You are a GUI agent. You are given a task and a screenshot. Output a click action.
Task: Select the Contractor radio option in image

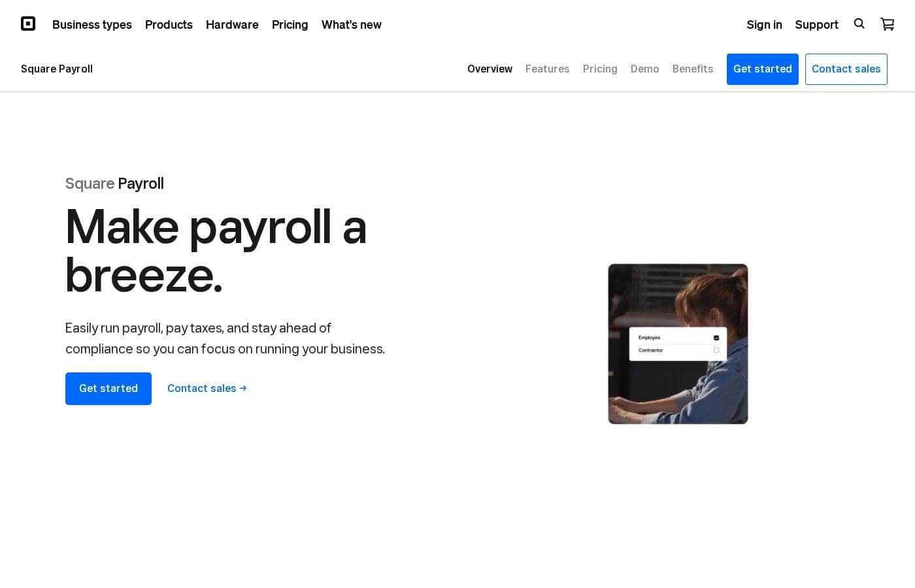[716, 350]
